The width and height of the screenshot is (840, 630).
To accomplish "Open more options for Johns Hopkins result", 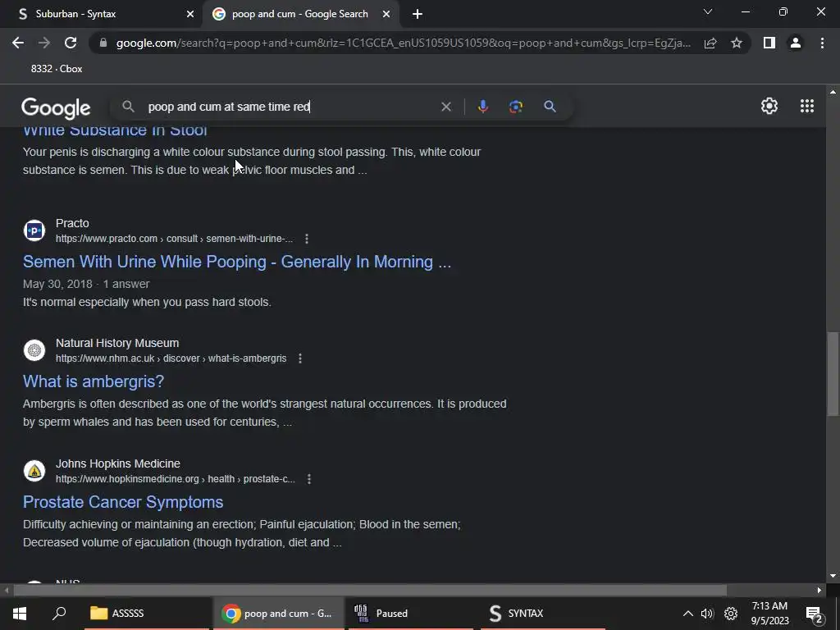I will click(309, 479).
